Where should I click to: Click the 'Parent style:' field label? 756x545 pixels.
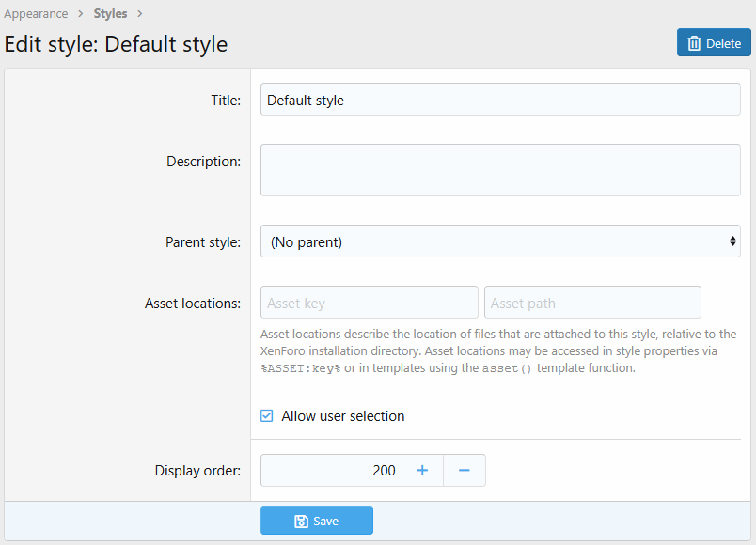203,241
